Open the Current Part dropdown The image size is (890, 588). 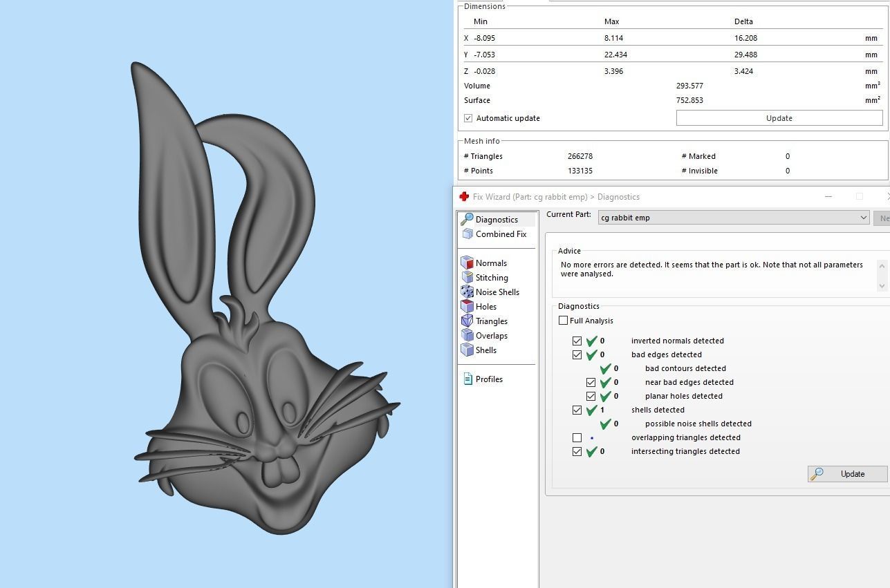click(734, 218)
